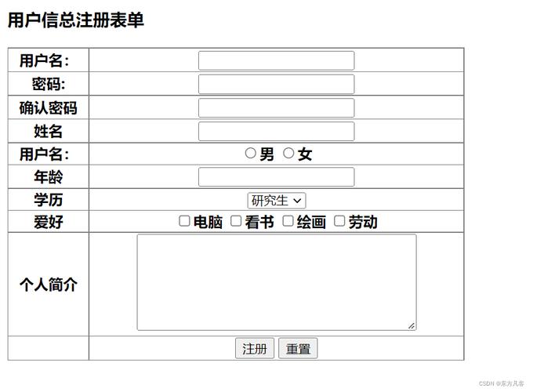Click the 密码: label

(x=49, y=84)
